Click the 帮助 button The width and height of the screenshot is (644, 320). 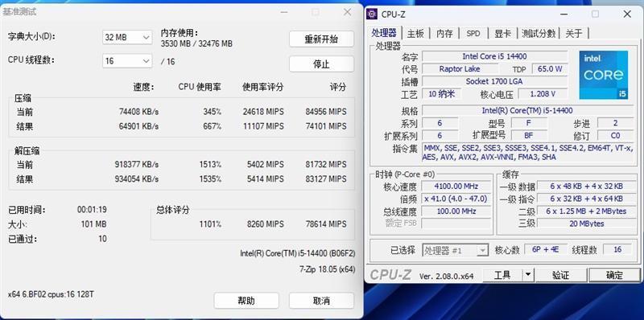click(x=246, y=301)
